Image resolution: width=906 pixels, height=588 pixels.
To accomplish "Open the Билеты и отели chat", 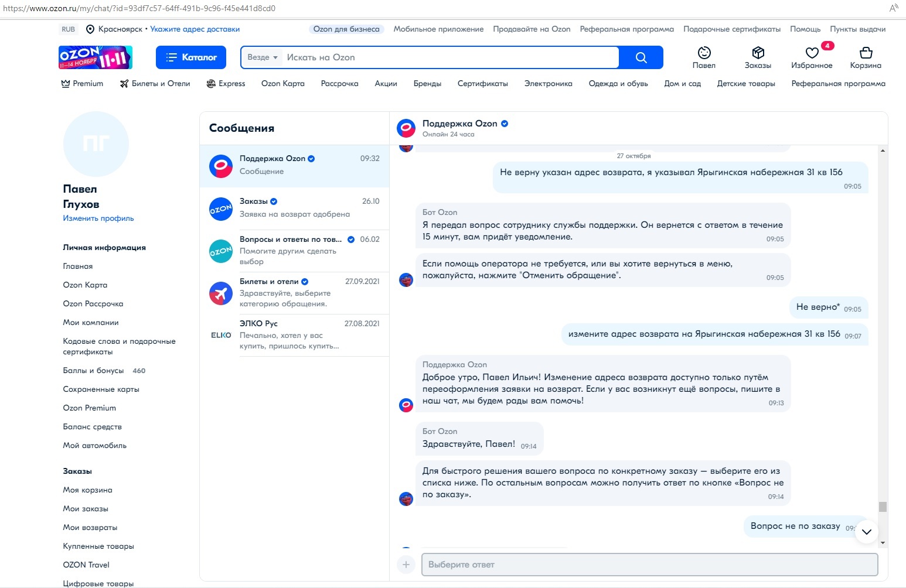I will click(294, 293).
